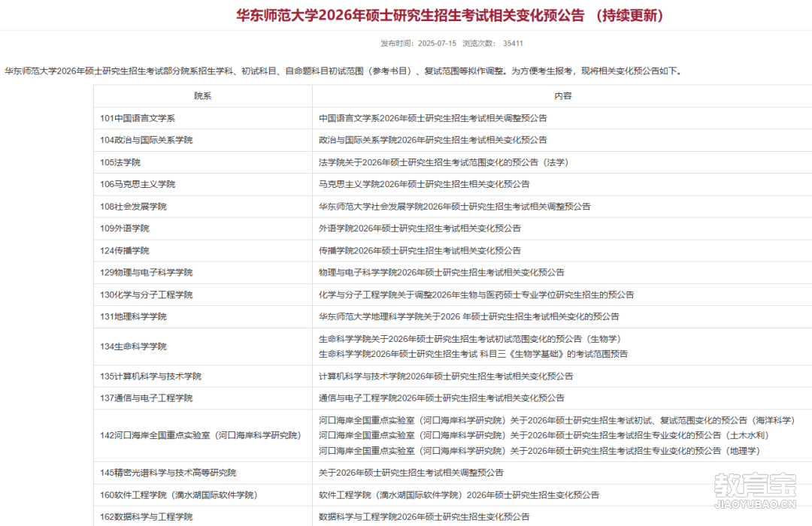
Task: Click the 发布时间：2025-07-15 text
Action: point(419,43)
